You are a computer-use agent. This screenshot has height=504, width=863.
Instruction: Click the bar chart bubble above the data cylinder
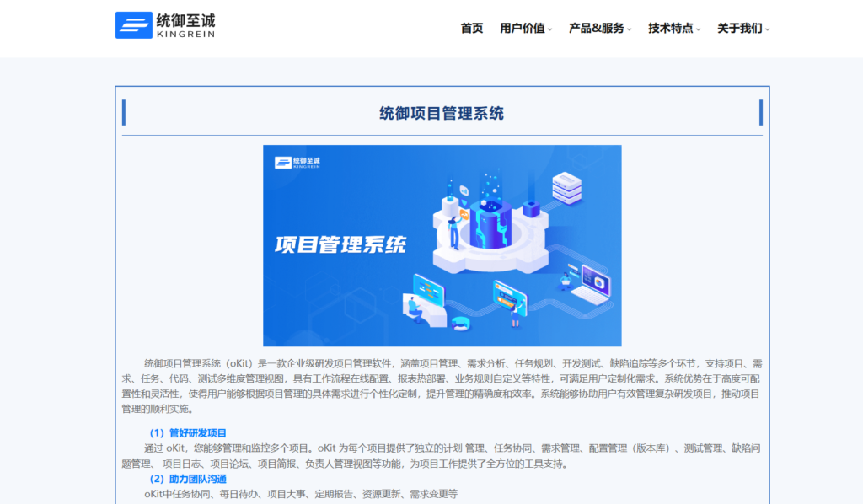(x=464, y=188)
